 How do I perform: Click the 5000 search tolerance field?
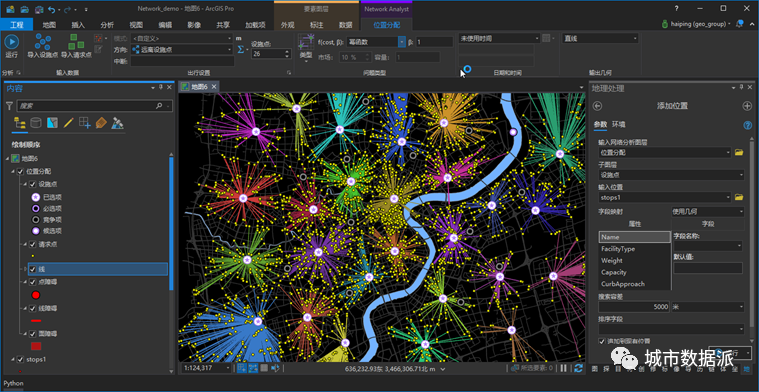click(x=634, y=307)
